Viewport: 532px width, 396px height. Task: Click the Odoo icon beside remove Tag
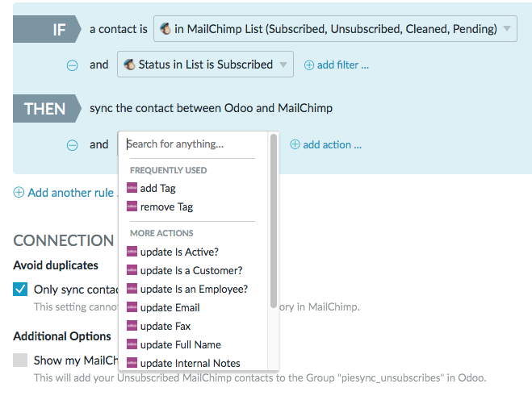point(132,206)
